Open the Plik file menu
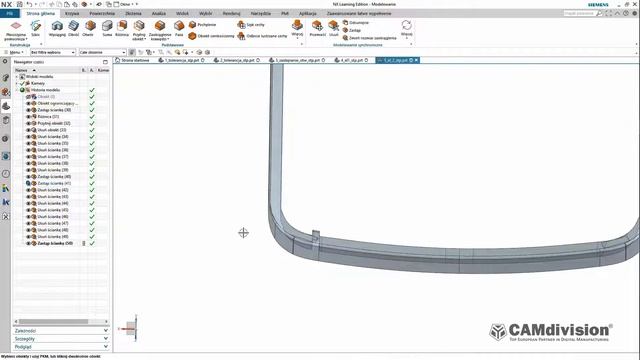 (10, 13)
